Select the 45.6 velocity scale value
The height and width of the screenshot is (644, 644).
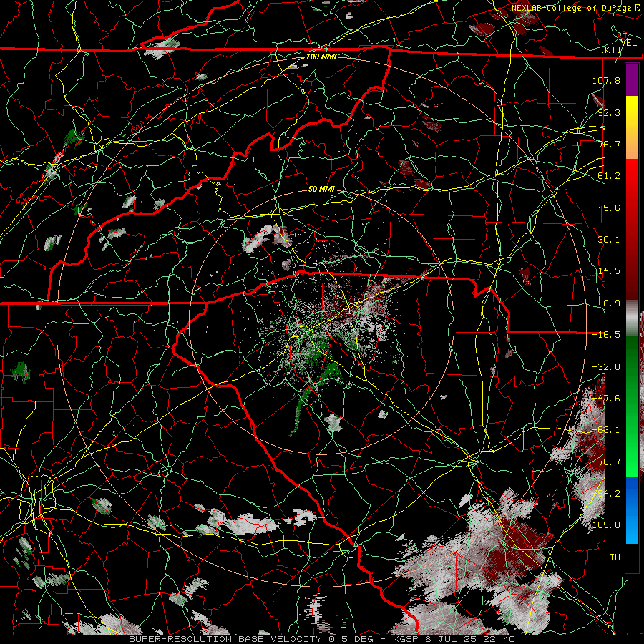(x=609, y=208)
